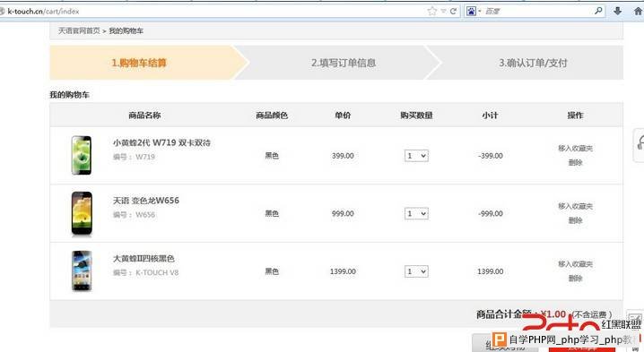The width and height of the screenshot is (644, 352).
Task: Select step 1.购物车结算
Action: tap(139, 63)
